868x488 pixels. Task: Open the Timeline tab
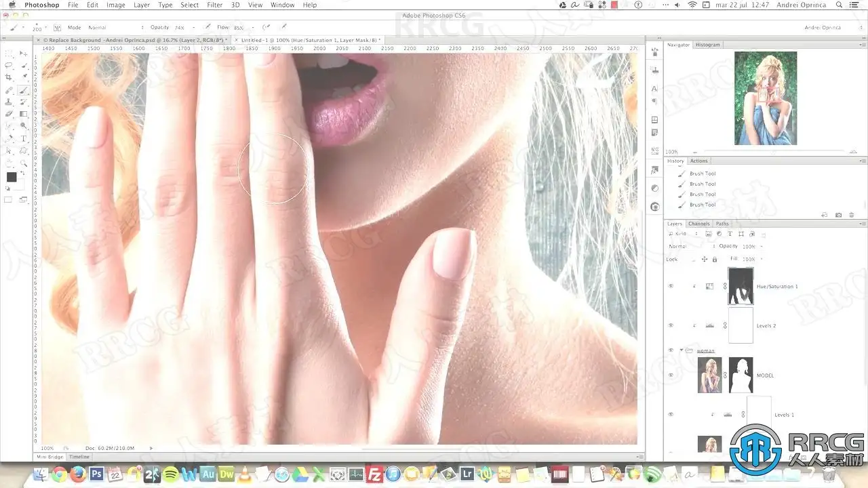(x=79, y=457)
